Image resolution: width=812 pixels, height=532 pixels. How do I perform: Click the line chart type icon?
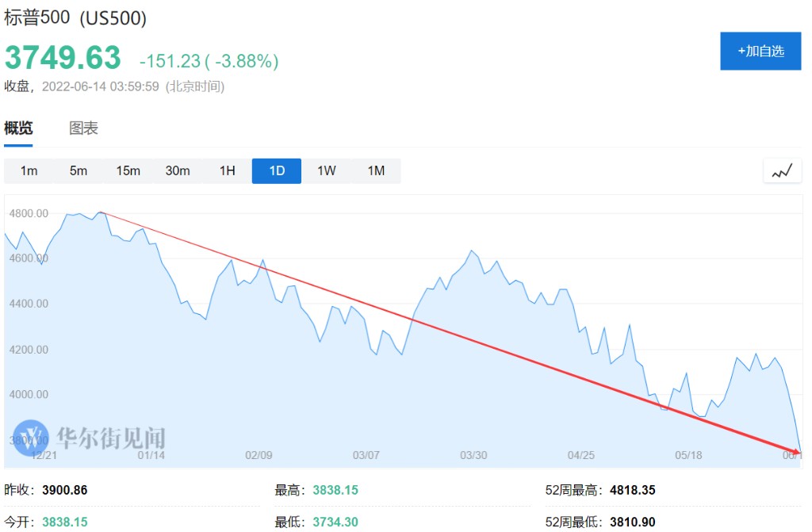click(x=782, y=170)
